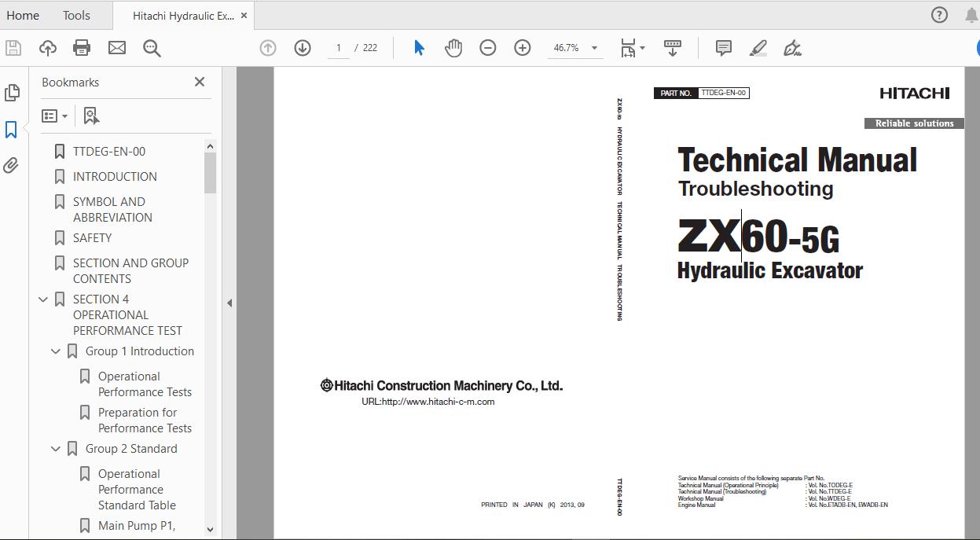This screenshot has height=540, width=980.
Task: Click bookmarks scrollbar down arrow
Action: (x=210, y=530)
